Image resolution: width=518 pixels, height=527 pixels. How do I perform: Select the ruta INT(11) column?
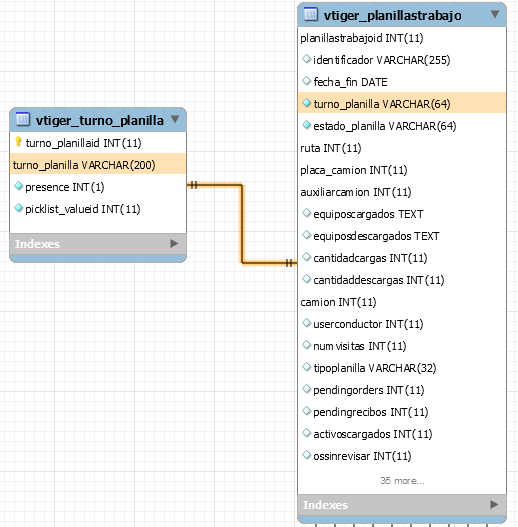coord(402,148)
